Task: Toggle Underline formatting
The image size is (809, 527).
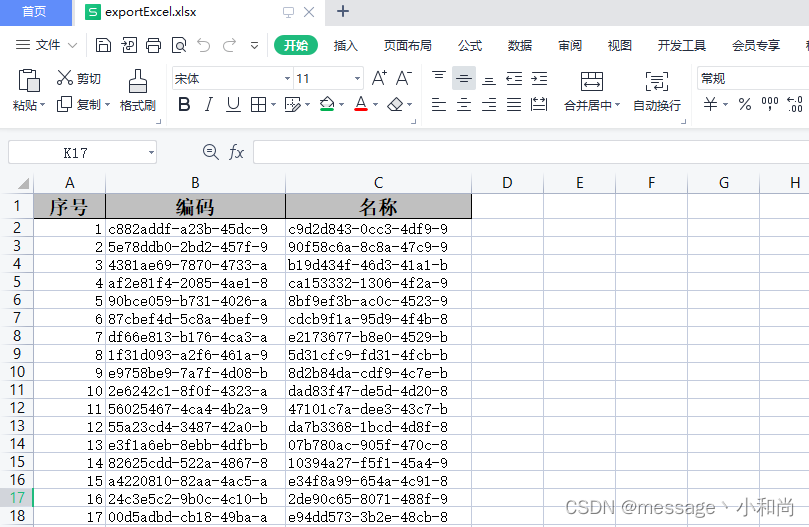Action: pyautogui.click(x=233, y=105)
